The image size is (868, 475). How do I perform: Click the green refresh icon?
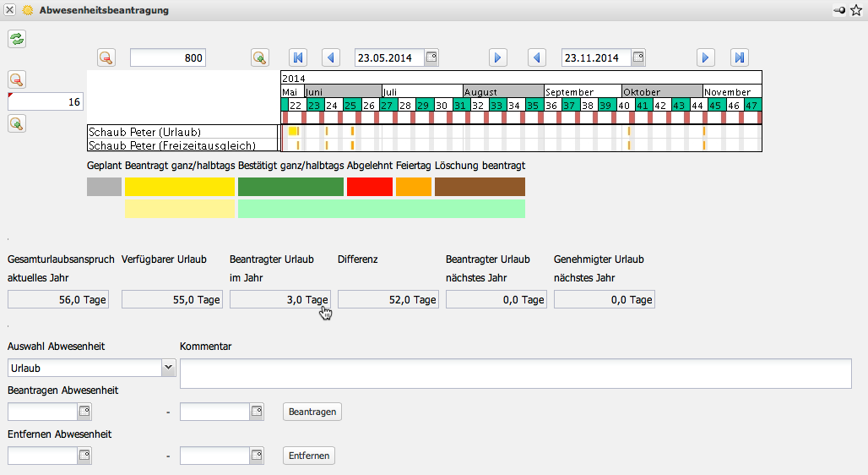click(x=17, y=38)
